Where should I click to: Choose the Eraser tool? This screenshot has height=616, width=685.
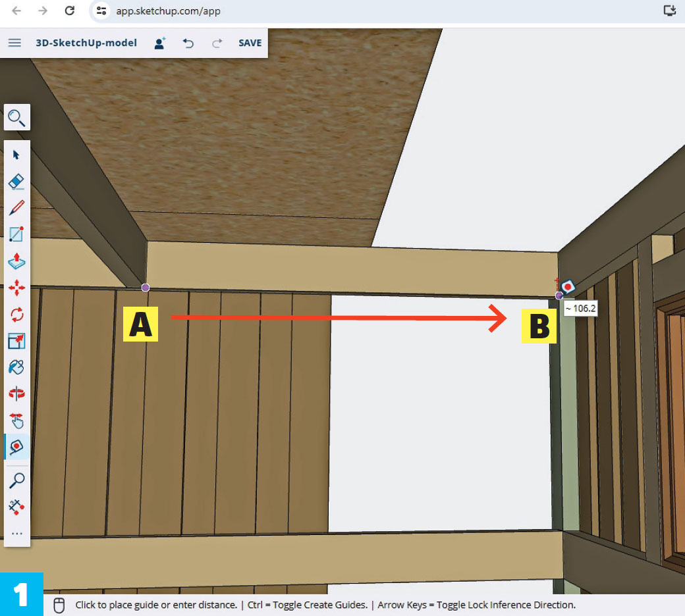16,182
